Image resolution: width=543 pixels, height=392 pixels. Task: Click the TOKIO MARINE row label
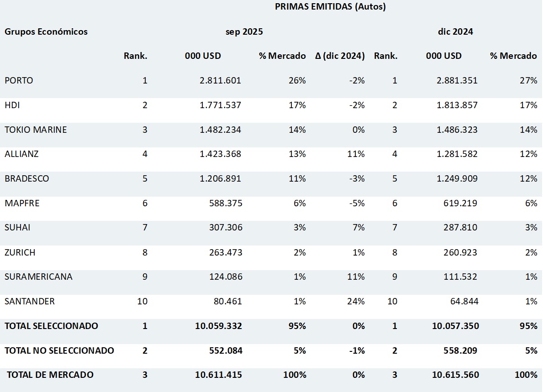(36, 130)
